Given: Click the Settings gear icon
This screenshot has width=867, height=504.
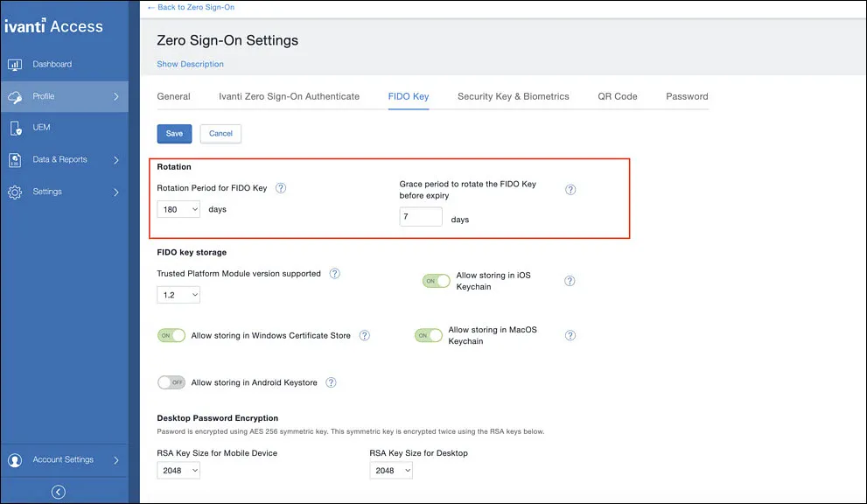Looking at the screenshot, I should tap(15, 192).
